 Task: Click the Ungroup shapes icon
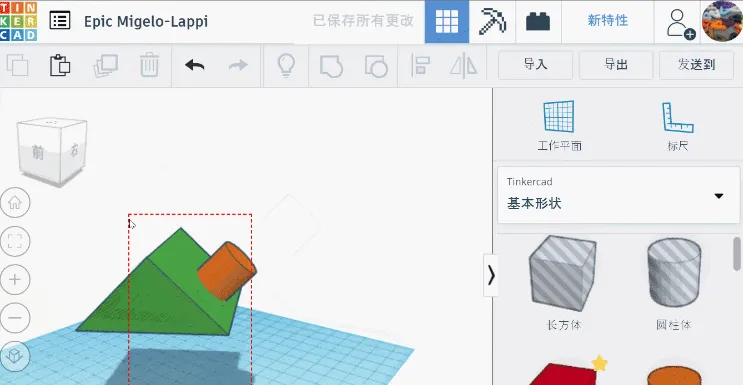click(x=376, y=65)
